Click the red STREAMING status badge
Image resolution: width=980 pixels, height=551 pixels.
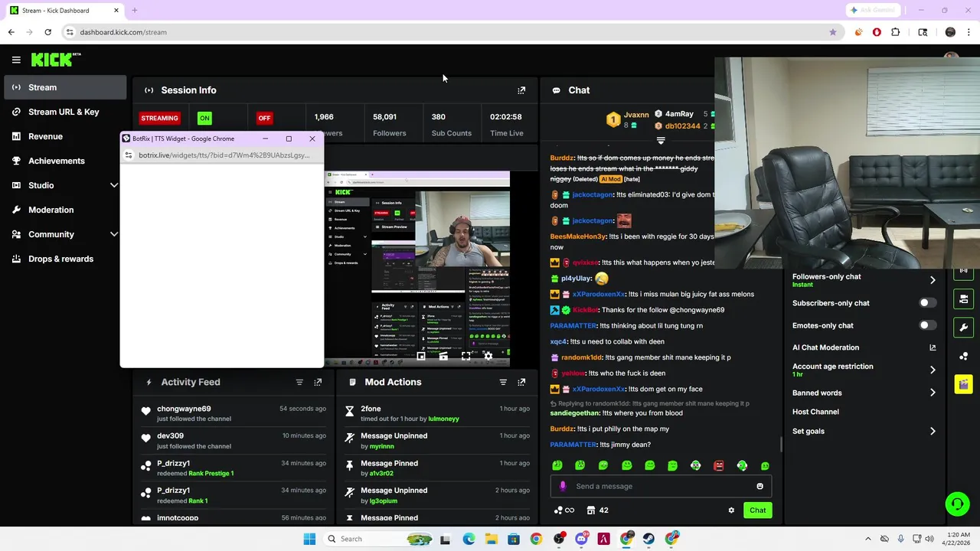point(160,118)
